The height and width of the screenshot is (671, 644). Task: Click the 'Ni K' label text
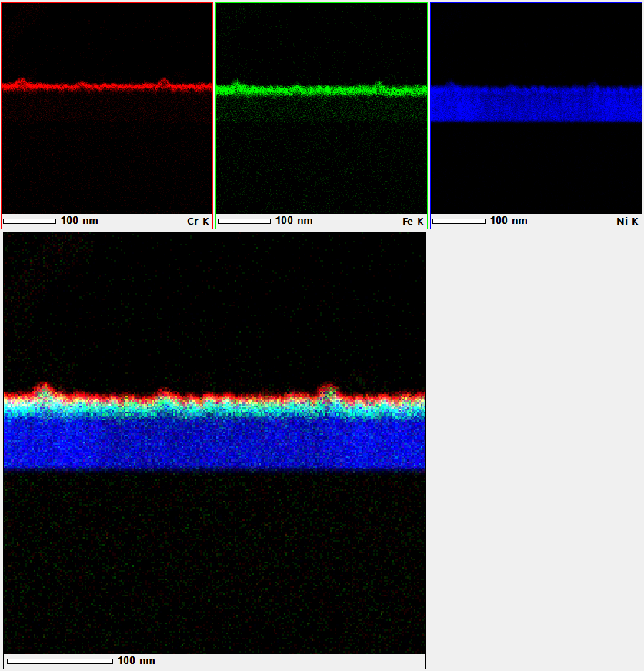pyautogui.click(x=627, y=222)
